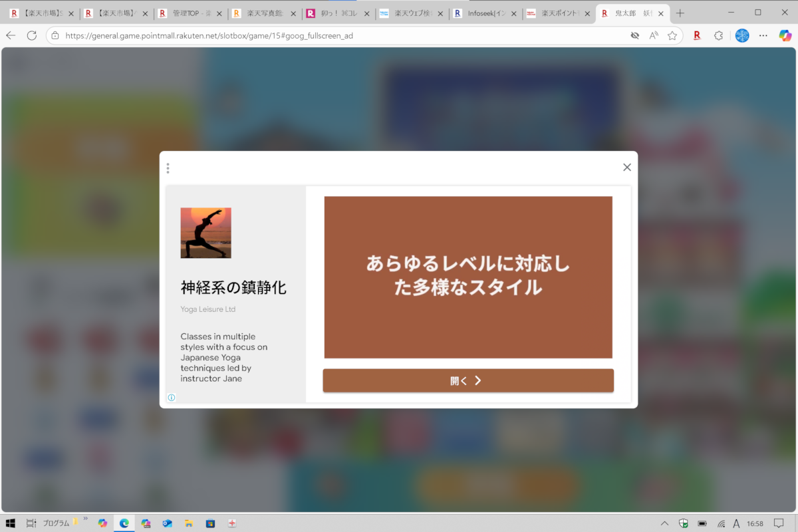Toggle tracking prevention eye icon
Viewport: 798px width, 532px height.
pyautogui.click(x=635, y=36)
